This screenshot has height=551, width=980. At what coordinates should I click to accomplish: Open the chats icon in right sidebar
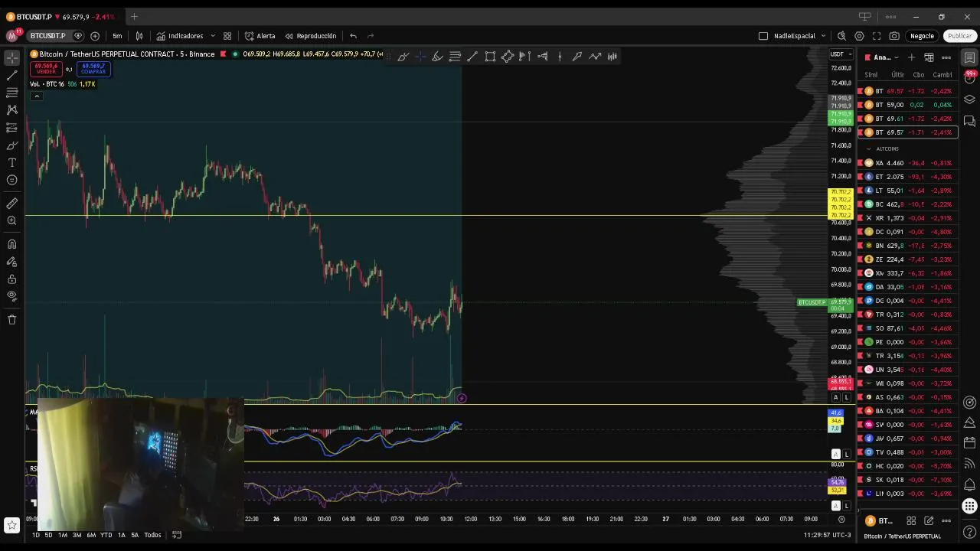(x=969, y=121)
